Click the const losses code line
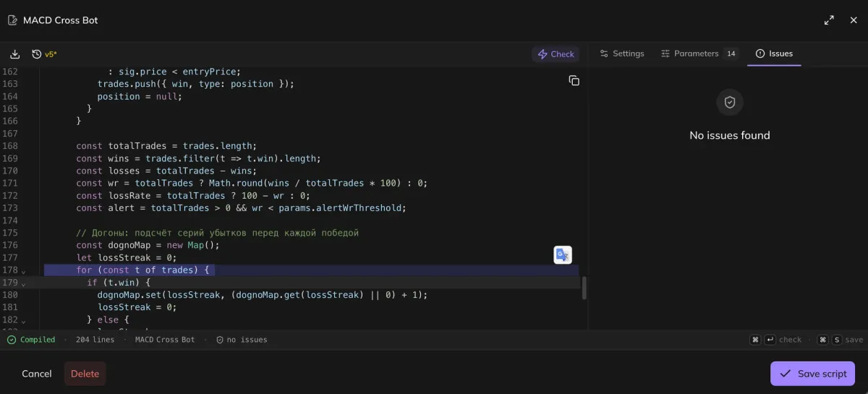 tap(166, 171)
